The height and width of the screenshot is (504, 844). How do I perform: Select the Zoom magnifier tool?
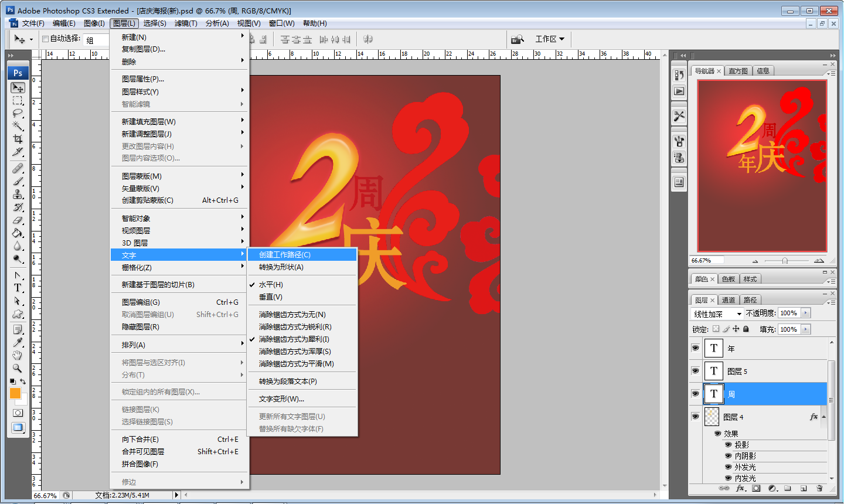click(18, 368)
